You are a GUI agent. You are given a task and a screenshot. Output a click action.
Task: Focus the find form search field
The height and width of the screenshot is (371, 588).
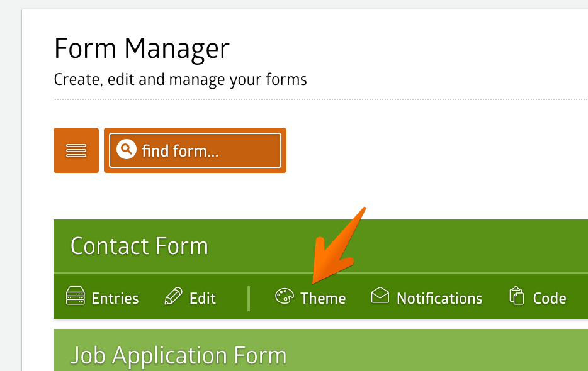click(x=195, y=150)
